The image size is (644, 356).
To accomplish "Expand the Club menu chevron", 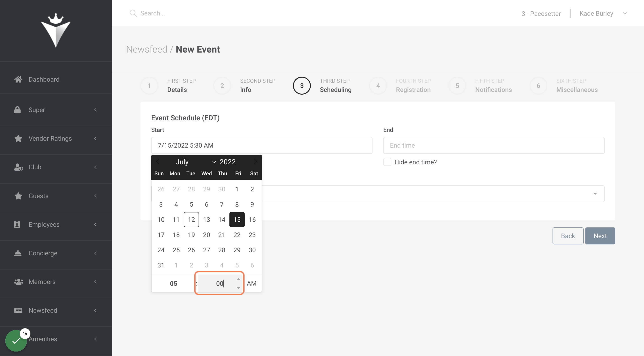I will pos(95,167).
